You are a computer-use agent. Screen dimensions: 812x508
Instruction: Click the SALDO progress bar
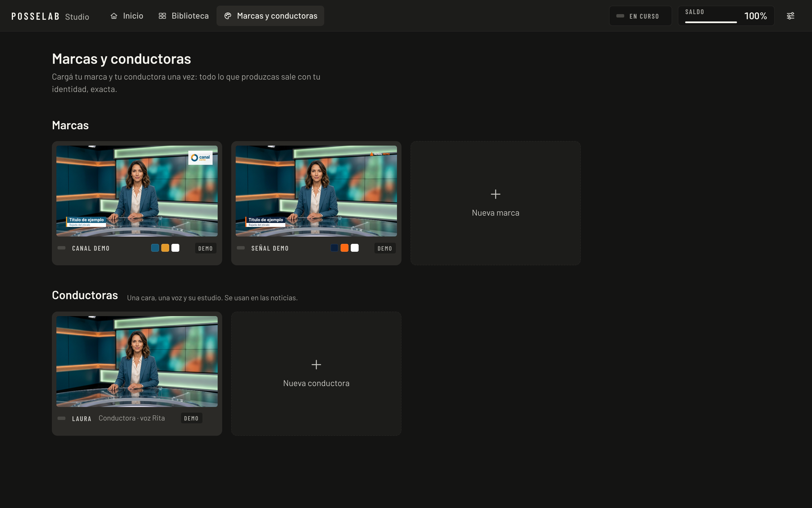(711, 22)
